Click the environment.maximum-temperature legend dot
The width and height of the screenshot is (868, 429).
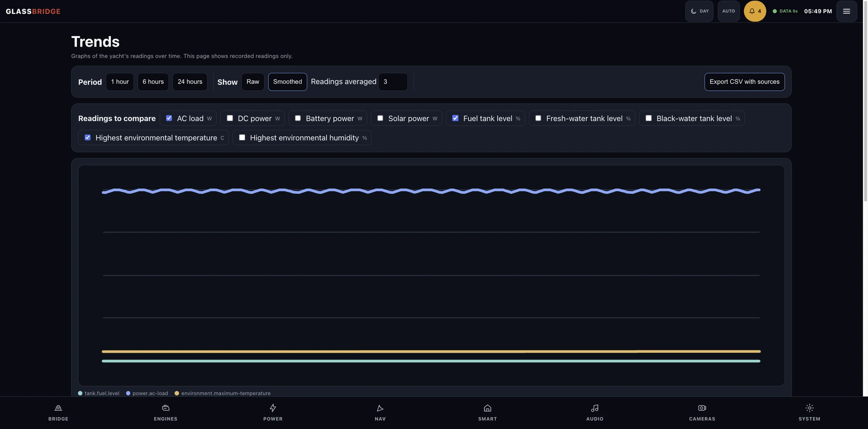[177, 393]
